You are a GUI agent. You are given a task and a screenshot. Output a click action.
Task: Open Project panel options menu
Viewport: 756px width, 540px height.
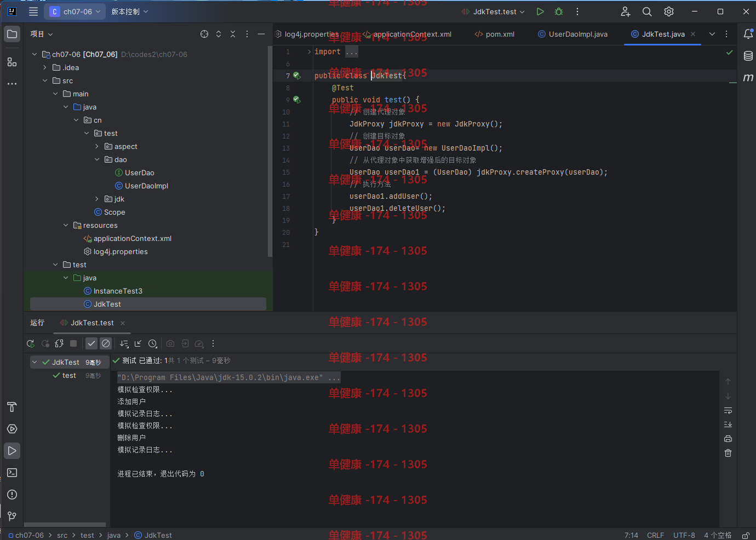[247, 34]
